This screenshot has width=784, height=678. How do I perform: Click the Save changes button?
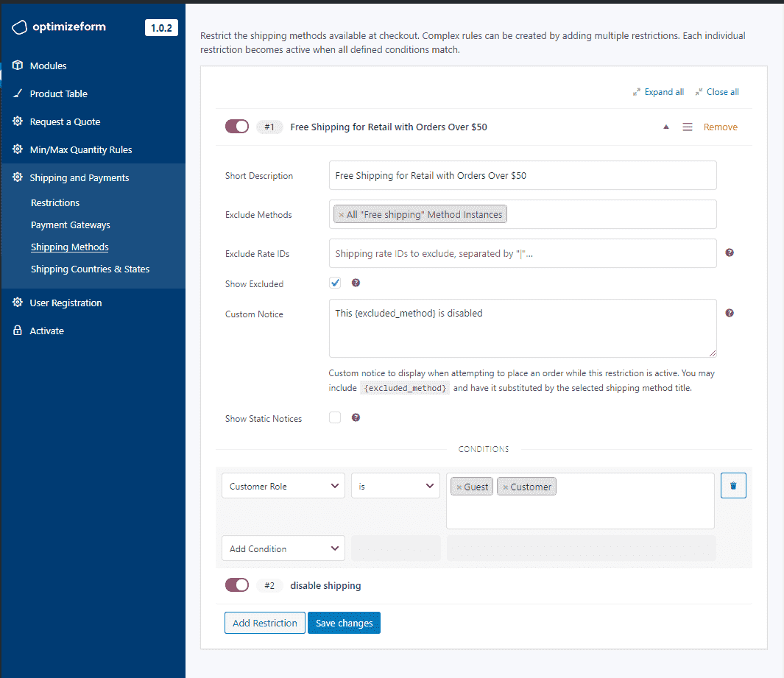(344, 623)
